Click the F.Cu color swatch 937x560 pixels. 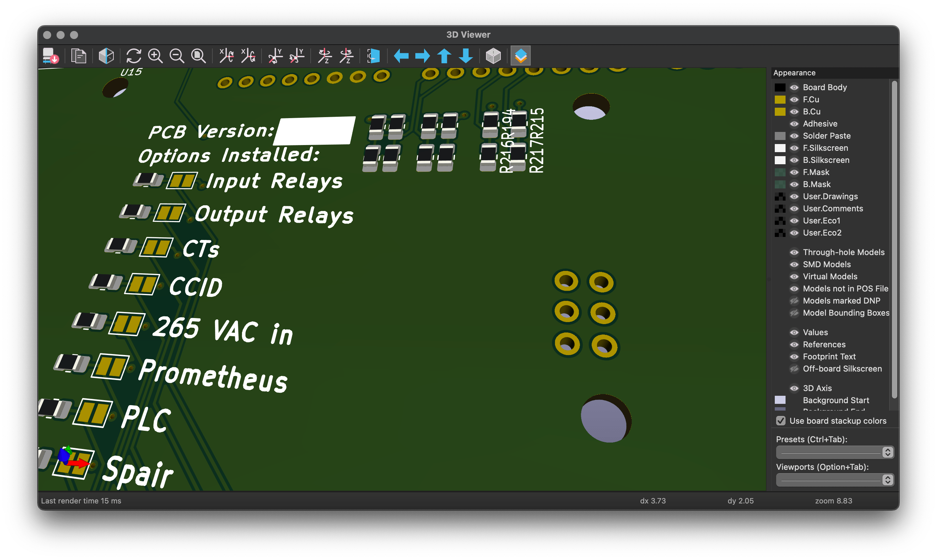pyautogui.click(x=779, y=100)
